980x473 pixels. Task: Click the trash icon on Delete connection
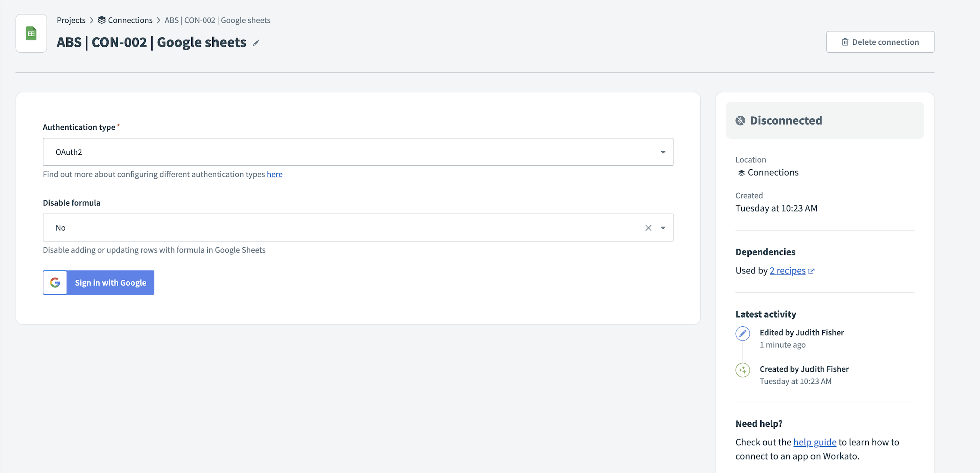845,42
